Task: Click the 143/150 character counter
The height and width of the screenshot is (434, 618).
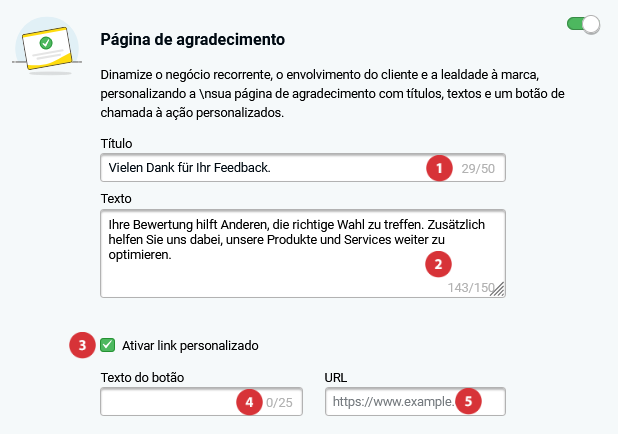Action: [471, 288]
